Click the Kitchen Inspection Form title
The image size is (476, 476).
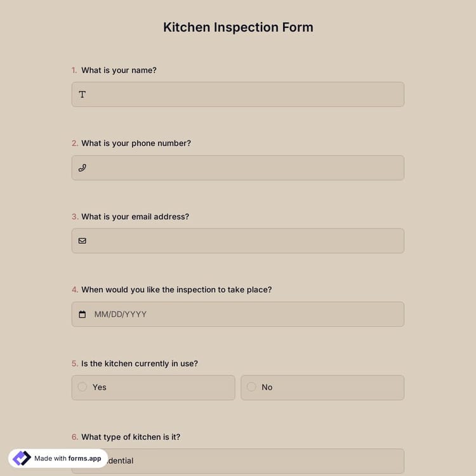click(x=238, y=27)
